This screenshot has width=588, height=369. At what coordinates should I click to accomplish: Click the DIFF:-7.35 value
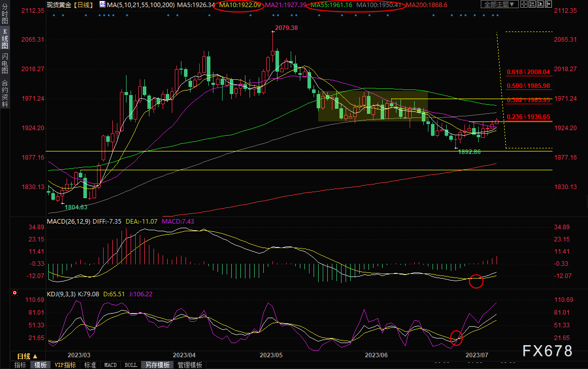[x=107, y=221]
